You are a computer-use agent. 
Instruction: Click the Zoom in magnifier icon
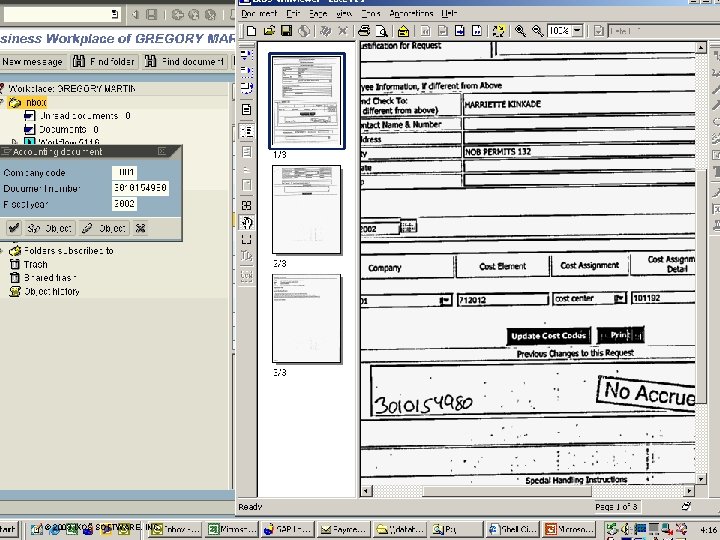[x=520, y=31]
